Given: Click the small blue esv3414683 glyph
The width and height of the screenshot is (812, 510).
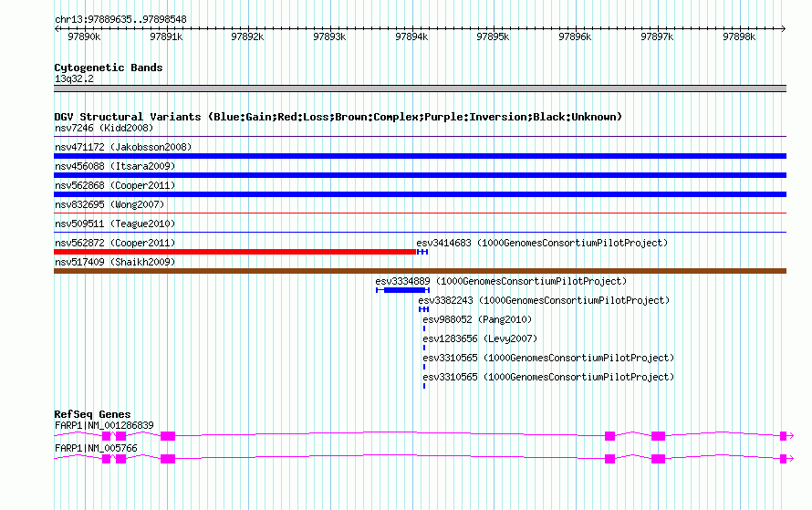Looking at the screenshot, I should [422, 252].
